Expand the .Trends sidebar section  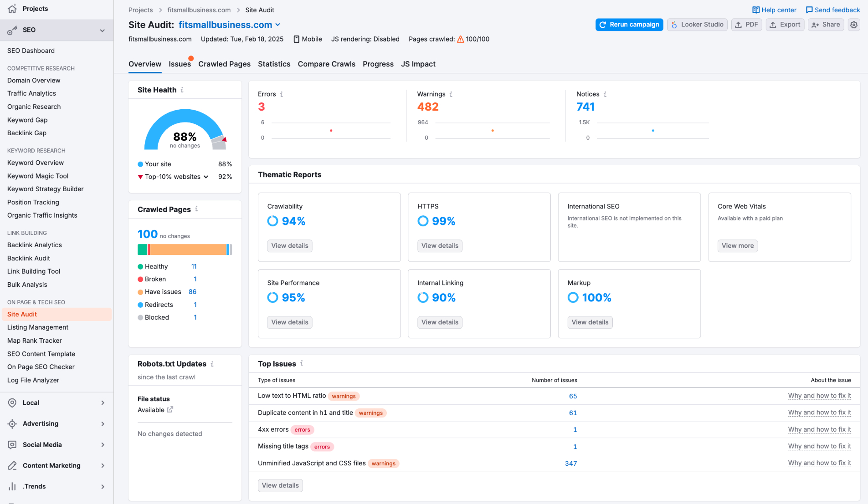click(x=103, y=487)
